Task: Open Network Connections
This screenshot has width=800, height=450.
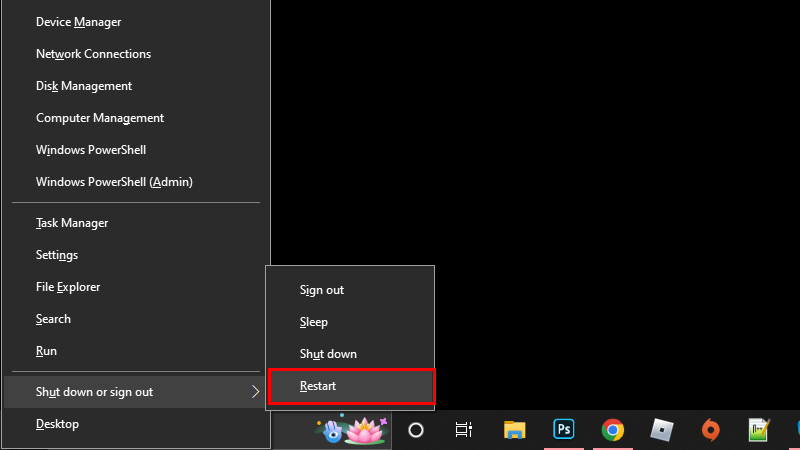Action: click(x=136, y=54)
